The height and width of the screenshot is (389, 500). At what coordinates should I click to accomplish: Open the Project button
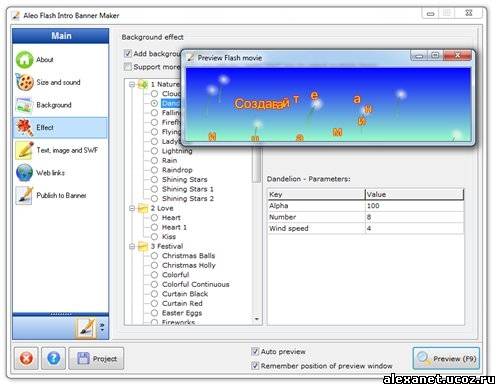pyautogui.click(x=96, y=359)
